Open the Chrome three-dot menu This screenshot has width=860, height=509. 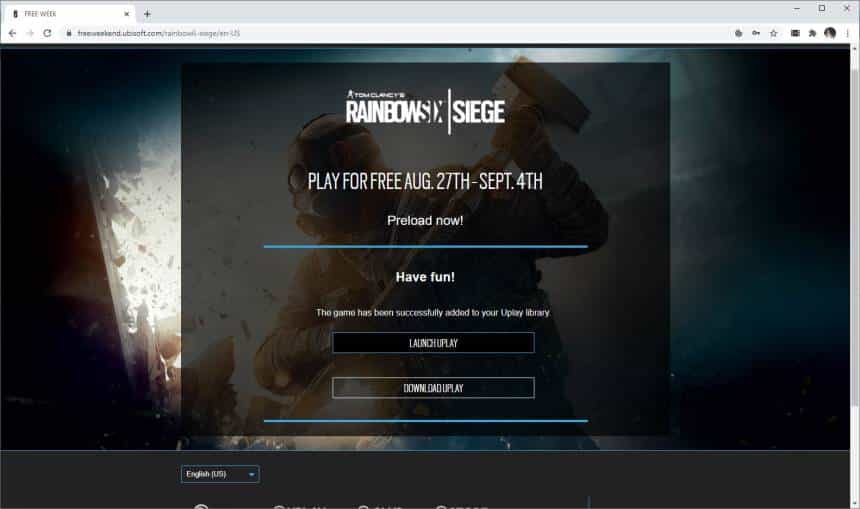point(847,33)
